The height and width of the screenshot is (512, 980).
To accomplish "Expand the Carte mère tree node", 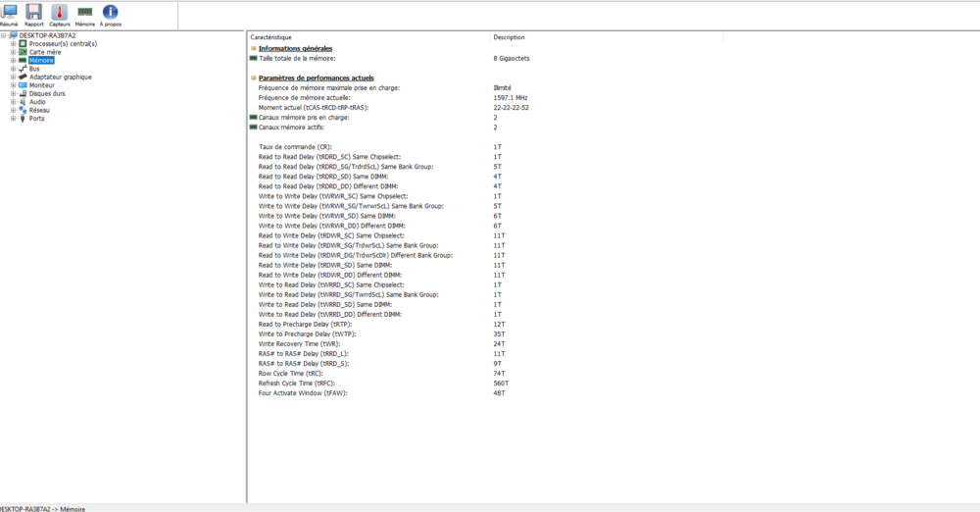I will [x=13, y=52].
